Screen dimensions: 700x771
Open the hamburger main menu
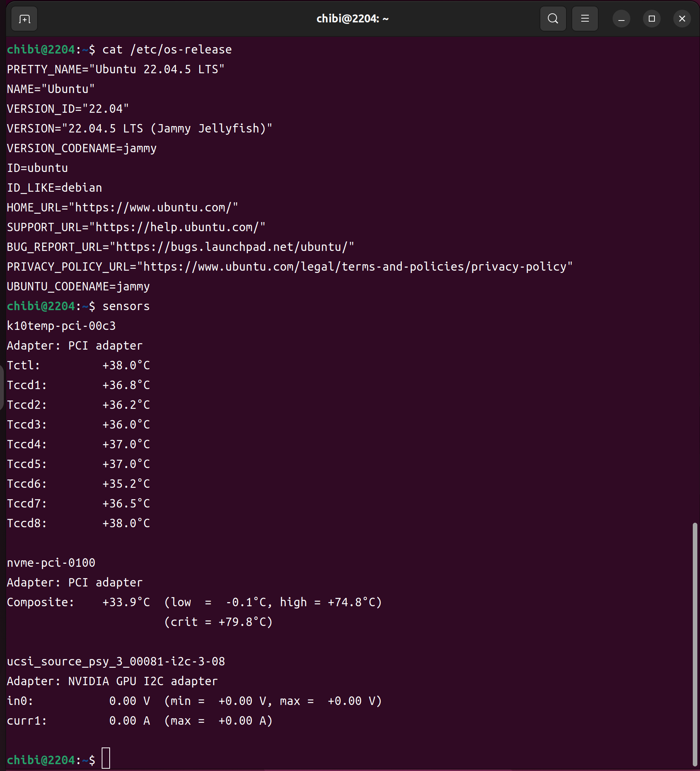coord(585,19)
